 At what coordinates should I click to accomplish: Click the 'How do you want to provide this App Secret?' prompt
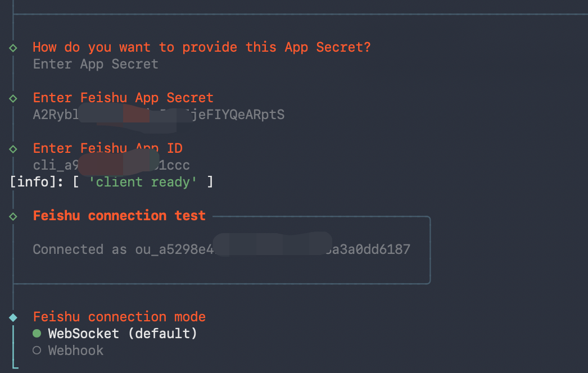coord(202,47)
